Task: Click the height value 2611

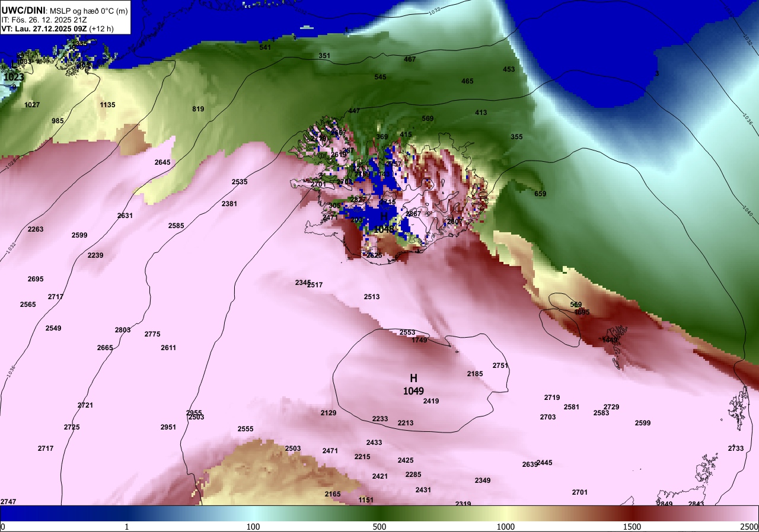Action: (168, 348)
